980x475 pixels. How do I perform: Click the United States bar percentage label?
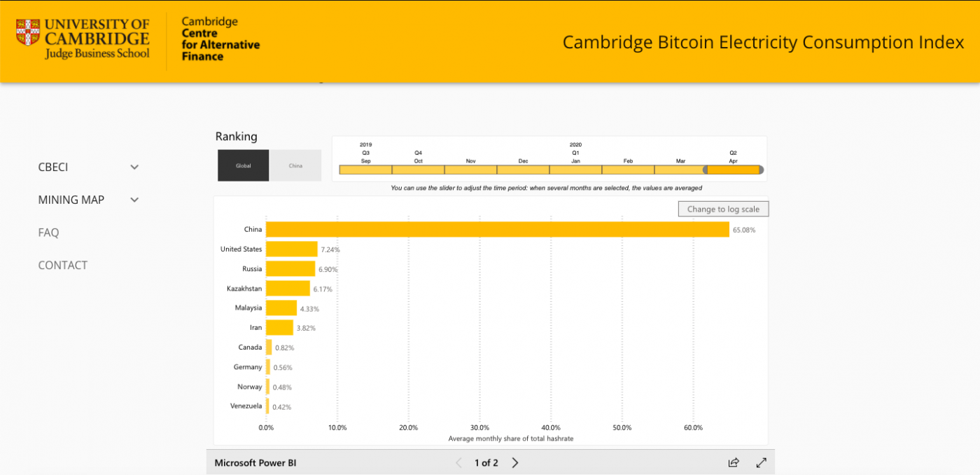pos(330,249)
